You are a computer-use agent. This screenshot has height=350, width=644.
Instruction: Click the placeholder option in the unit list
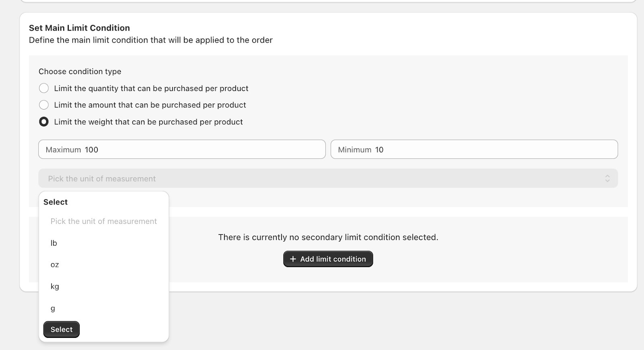pyautogui.click(x=103, y=222)
